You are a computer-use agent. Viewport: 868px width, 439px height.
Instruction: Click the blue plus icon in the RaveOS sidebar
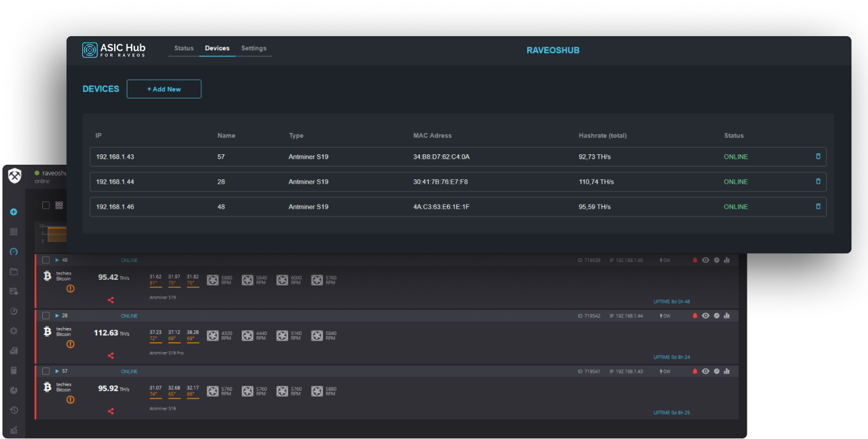pos(14,212)
